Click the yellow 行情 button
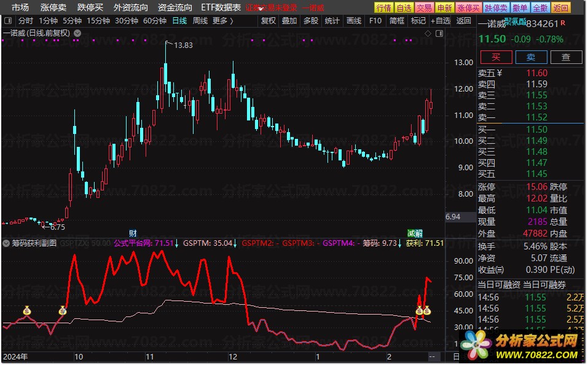Image resolution: width=588 pixels, height=365 pixels. click(383, 8)
